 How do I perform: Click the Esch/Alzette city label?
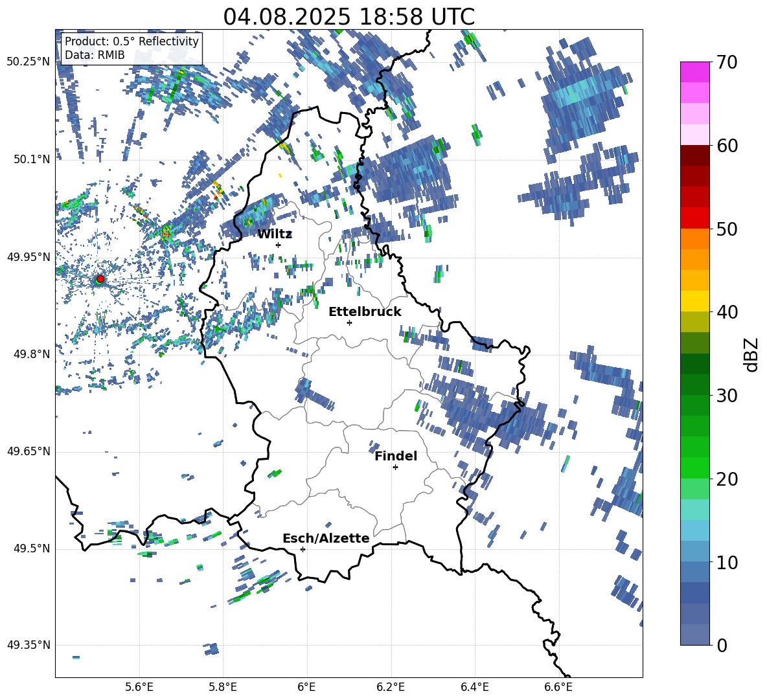click(326, 539)
